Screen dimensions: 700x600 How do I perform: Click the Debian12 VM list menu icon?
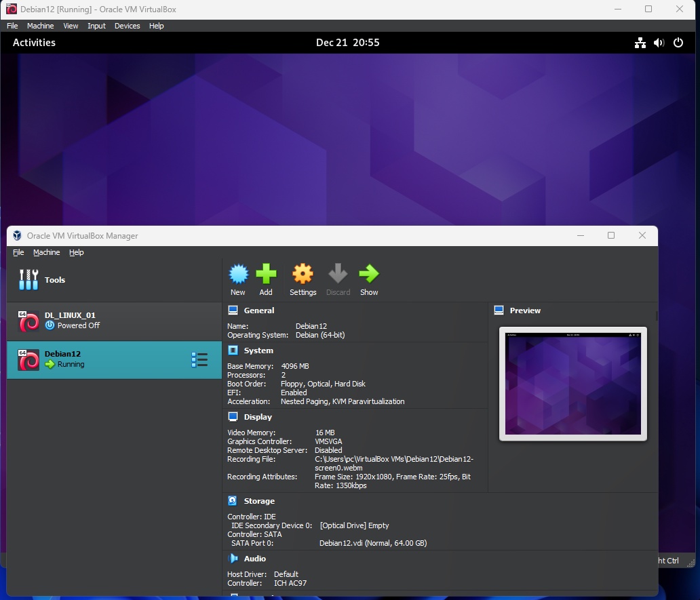200,359
